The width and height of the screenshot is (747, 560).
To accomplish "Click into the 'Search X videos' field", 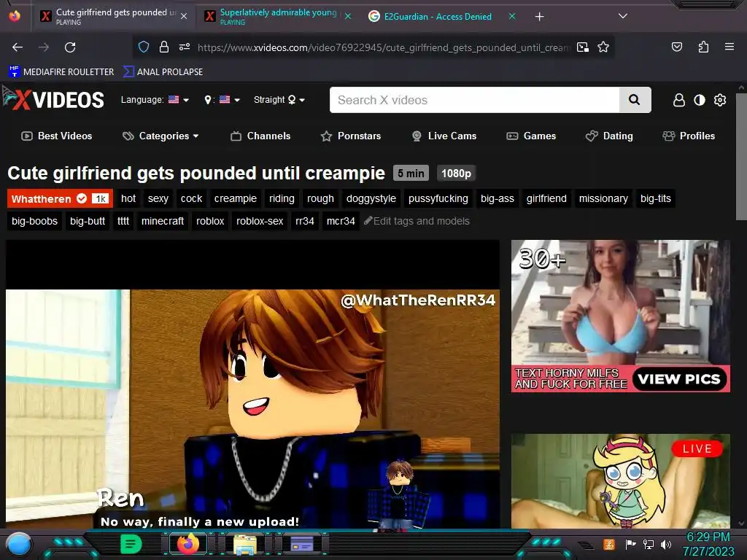I will pyautogui.click(x=474, y=100).
